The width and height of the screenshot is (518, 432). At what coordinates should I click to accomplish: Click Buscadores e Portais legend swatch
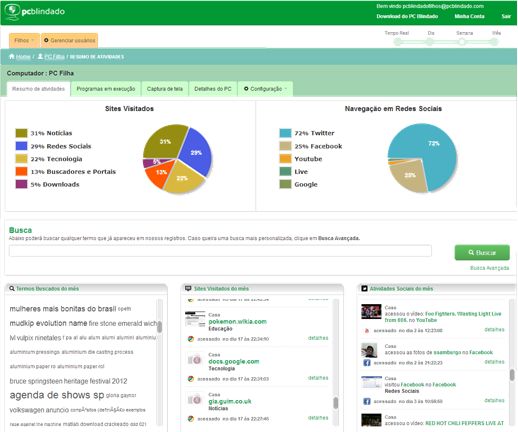coord(21,171)
